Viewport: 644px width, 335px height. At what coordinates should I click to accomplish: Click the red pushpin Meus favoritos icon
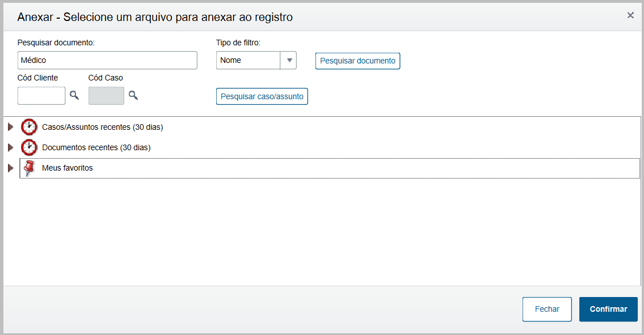coord(30,168)
